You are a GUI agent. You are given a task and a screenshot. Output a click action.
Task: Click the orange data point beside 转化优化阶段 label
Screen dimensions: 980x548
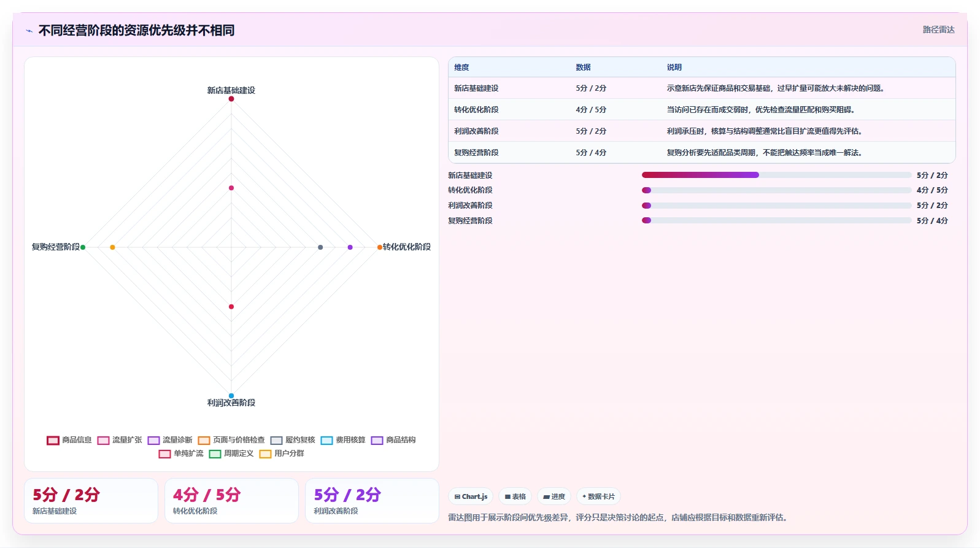pos(380,247)
